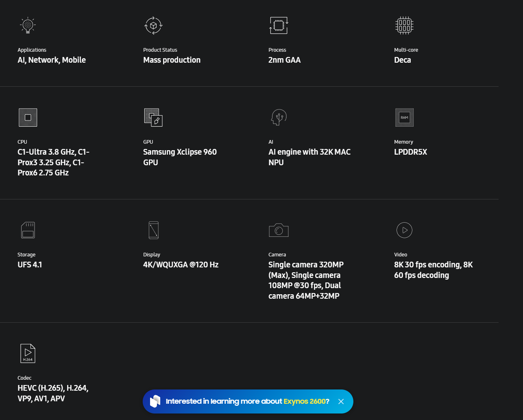Click the AI head icon
Viewport: 523px width, 420px height.
279,117
